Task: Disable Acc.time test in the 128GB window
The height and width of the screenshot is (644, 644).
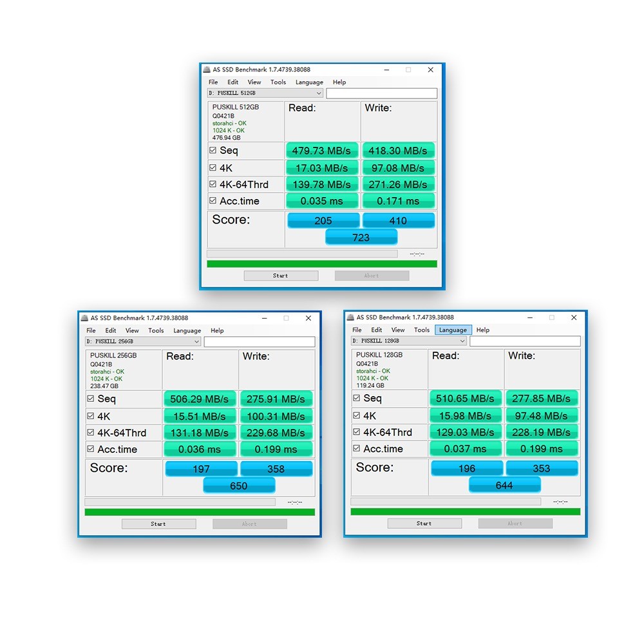Action: 357,449
